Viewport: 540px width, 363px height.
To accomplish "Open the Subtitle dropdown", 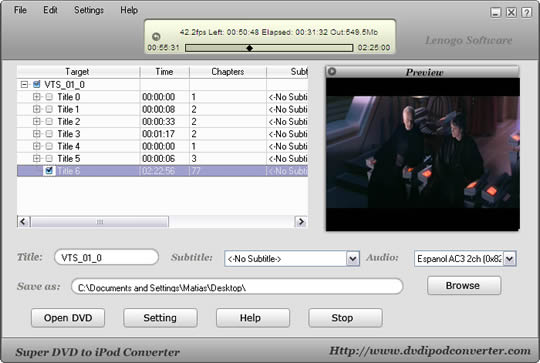I will [x=353, y=259].
